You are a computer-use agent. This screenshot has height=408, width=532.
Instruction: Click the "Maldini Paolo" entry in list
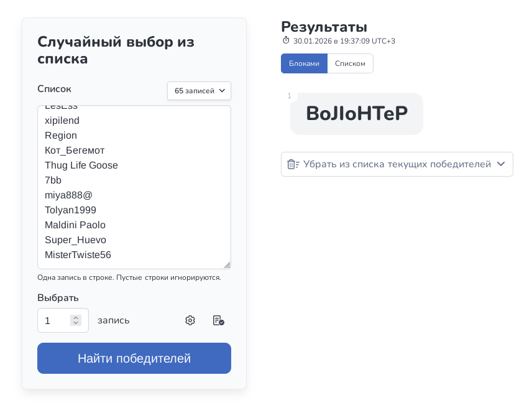(75, 225)
